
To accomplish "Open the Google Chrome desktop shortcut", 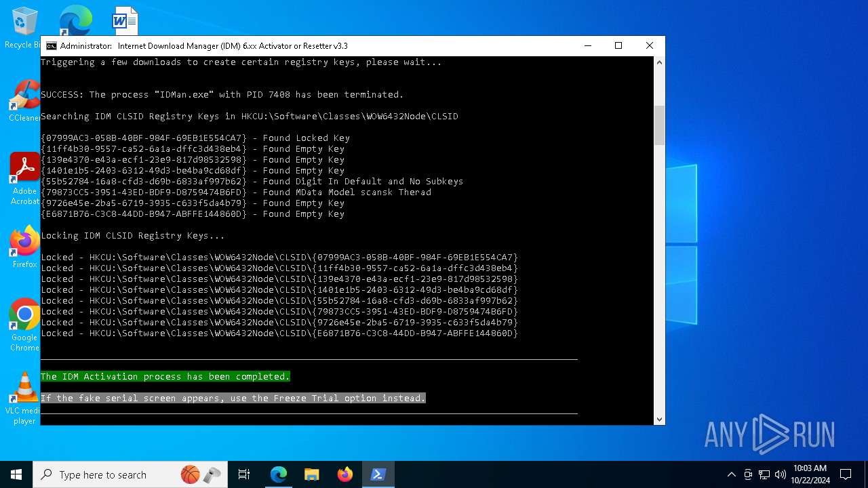I will tap(24, 325).
